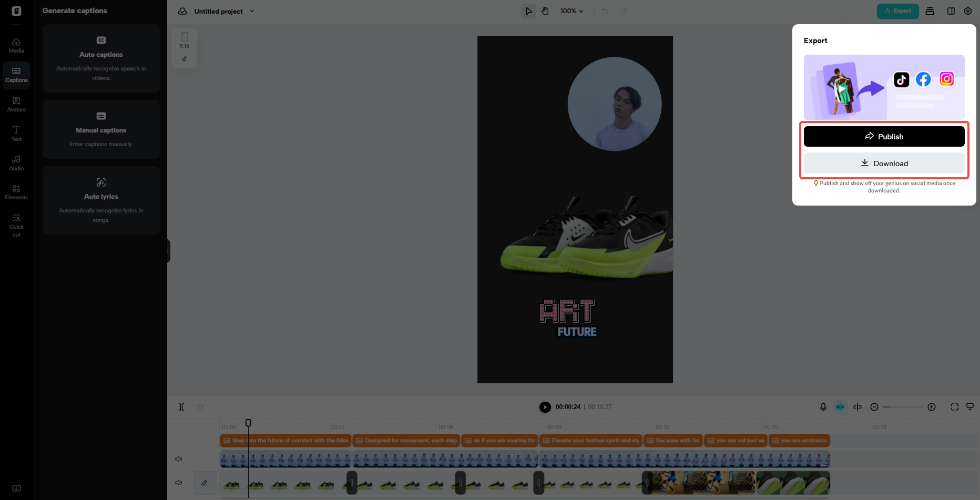
Task: Open keyboard shortcuts icon at sidebar bottom
Action: tap(16, 488)
